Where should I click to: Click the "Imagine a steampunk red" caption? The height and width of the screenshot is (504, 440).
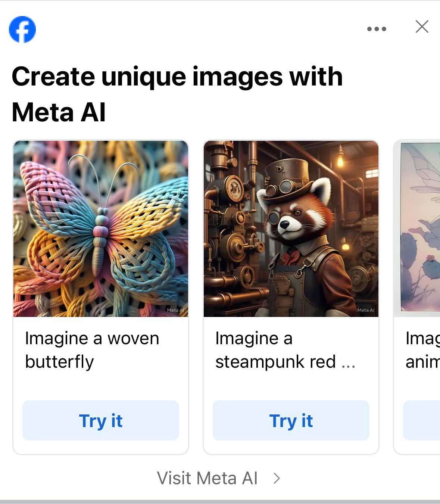coord(275,350)
